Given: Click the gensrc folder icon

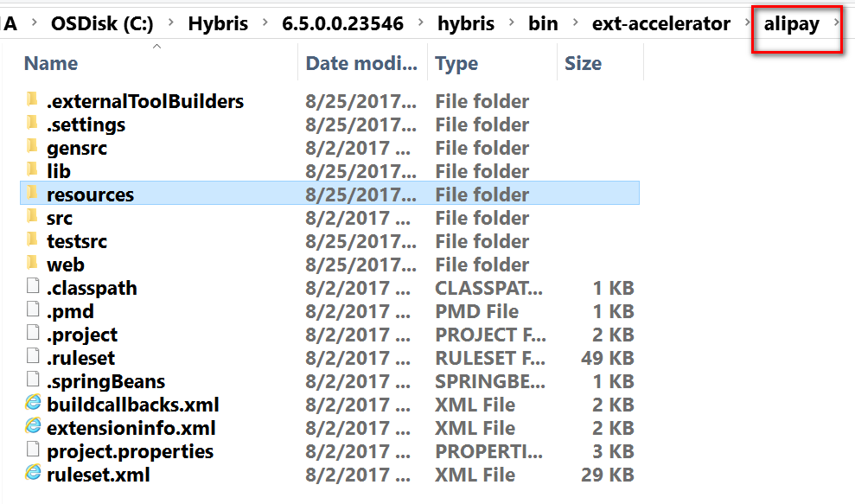Looking at the screenshot, I should tap(33, 147).
